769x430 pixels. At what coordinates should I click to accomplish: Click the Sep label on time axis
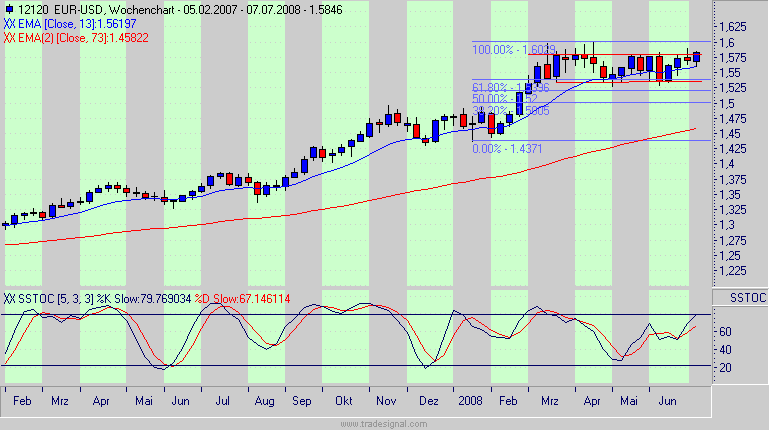point(302,402)
